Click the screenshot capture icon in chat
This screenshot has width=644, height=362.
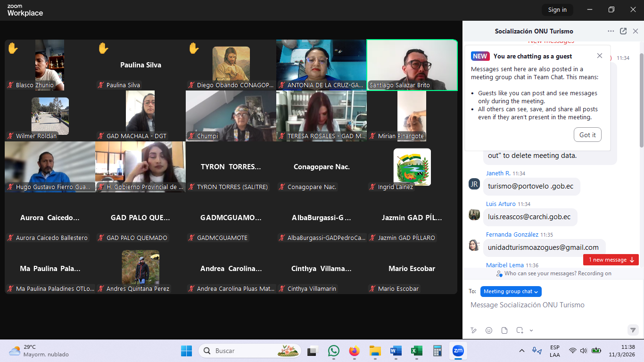click(x=520, y=330)
